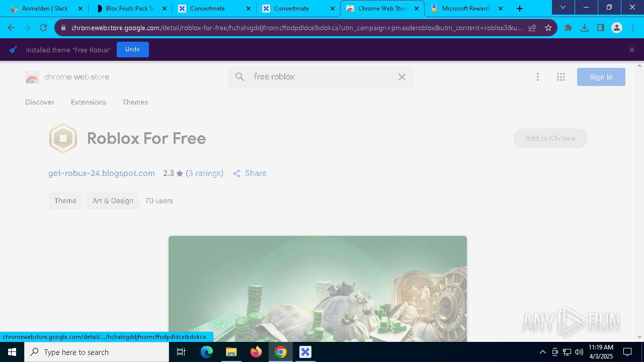644x362 pixels.
Task: Click the browser forward arrow
Action: click(27, 28)
